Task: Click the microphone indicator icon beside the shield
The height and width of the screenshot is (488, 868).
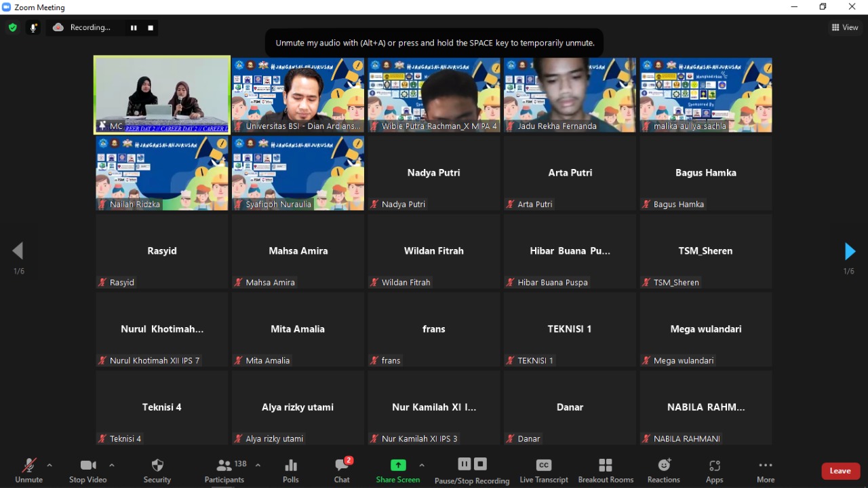Action: [x=33, y=28]
